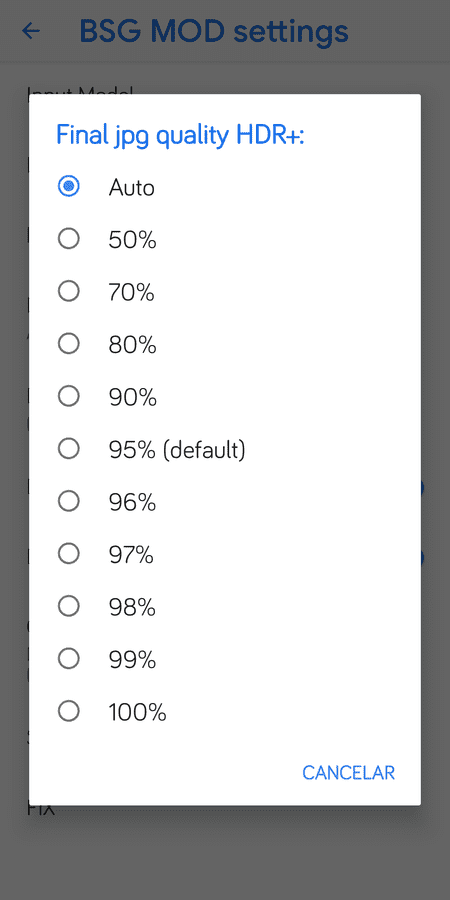Select the 90% quality option

tap(69, 397)
